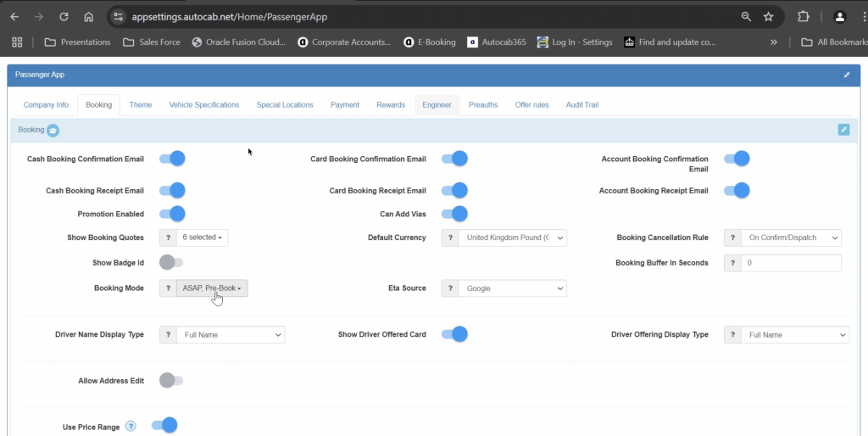Enable the Show Badge Id switch
This screenshot has height=436, width=868.
tap(171, 262)
